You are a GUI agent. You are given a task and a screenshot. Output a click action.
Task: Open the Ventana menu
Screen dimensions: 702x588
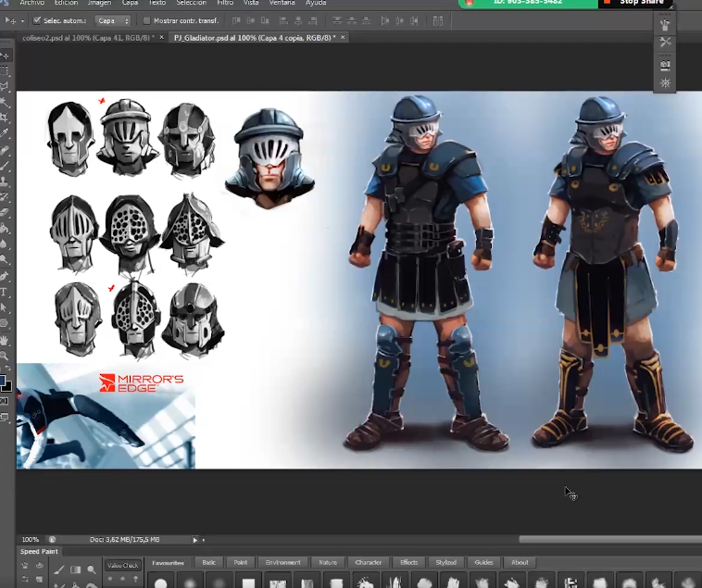(282, 3)
